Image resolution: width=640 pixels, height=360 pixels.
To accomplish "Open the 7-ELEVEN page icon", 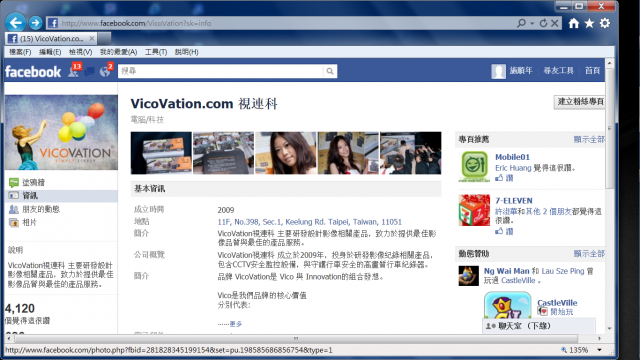I will pyautogui.click(x=474, y=210).
